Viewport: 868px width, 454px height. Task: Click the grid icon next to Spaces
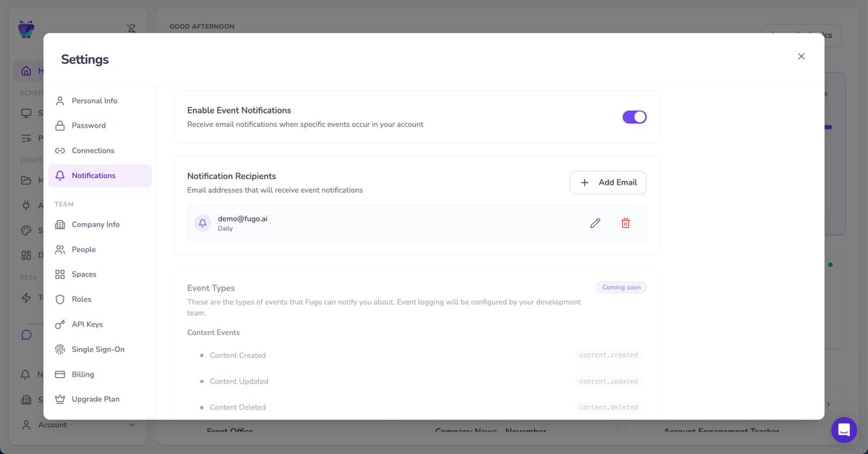(60, 274)
